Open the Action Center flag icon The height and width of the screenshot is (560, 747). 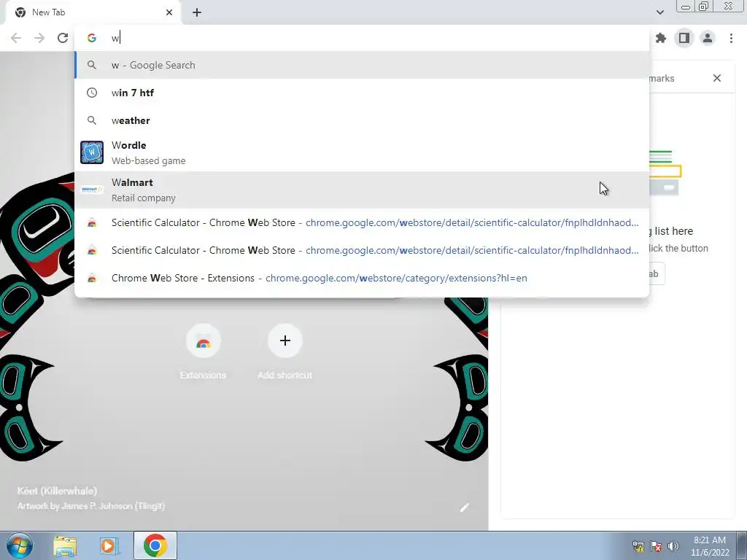[656, 546]
